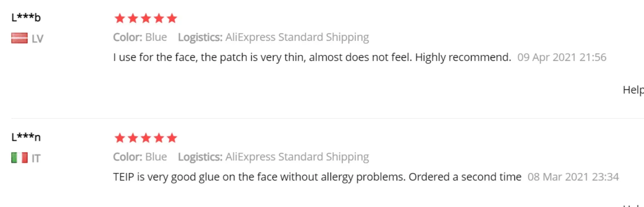644x207 pixels.
Task: Click the 09 Apr 2021 21:56 review date
Action: click(561, 58)
